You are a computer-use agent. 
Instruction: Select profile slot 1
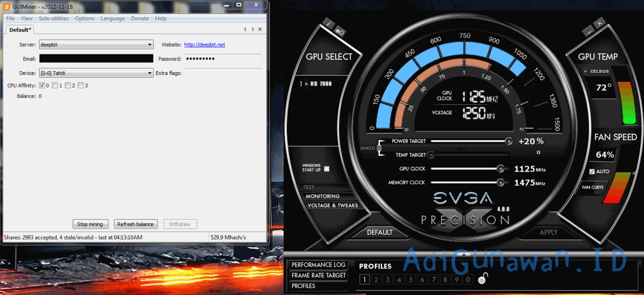point(365,279)
